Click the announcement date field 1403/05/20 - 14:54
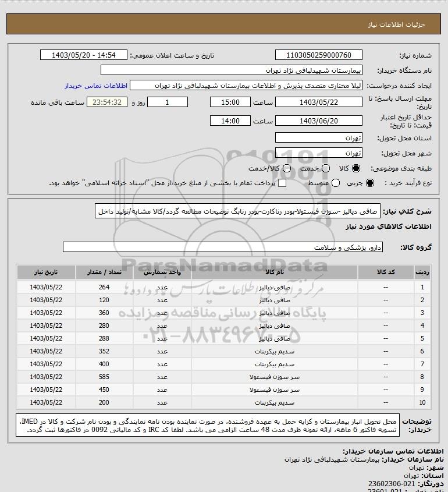Viewport: 448px width, 492px height. (84, 55)
